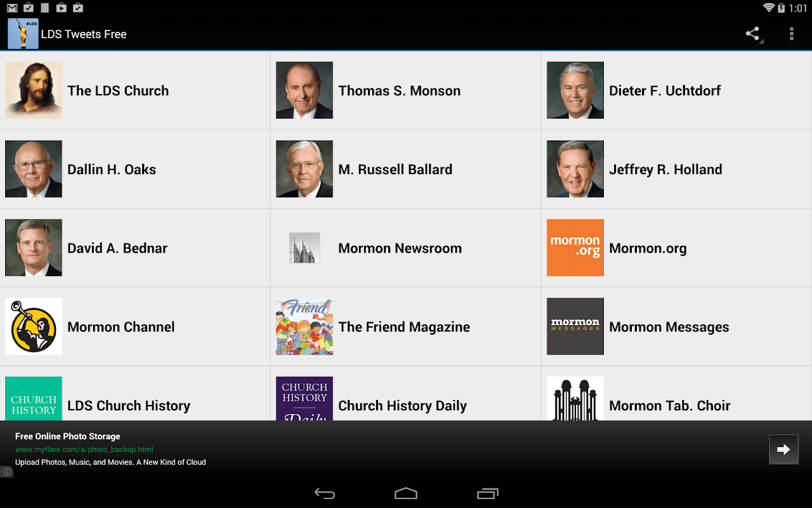Choose Mormon.org label

point(648,248)
